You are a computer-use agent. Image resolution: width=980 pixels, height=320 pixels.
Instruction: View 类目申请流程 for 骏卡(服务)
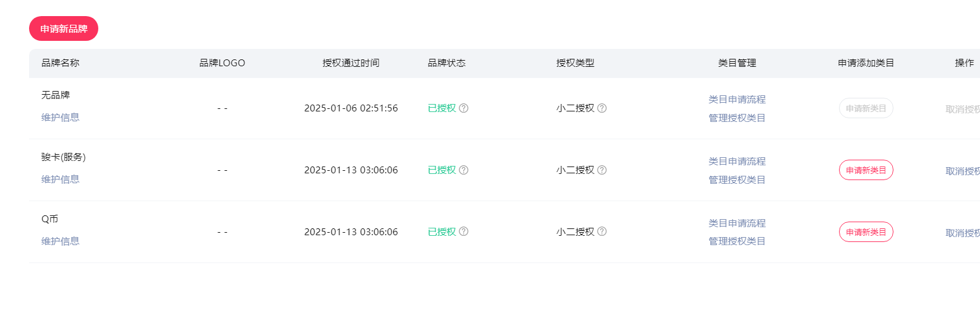pyautogui.click(x=737, y=161)
